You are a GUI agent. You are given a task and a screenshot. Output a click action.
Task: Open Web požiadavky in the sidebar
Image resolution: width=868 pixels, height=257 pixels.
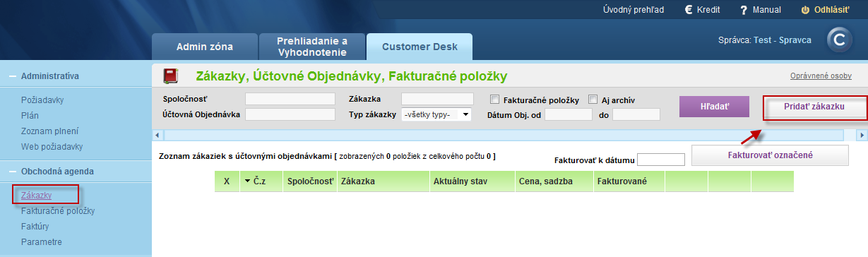(52, 147)
